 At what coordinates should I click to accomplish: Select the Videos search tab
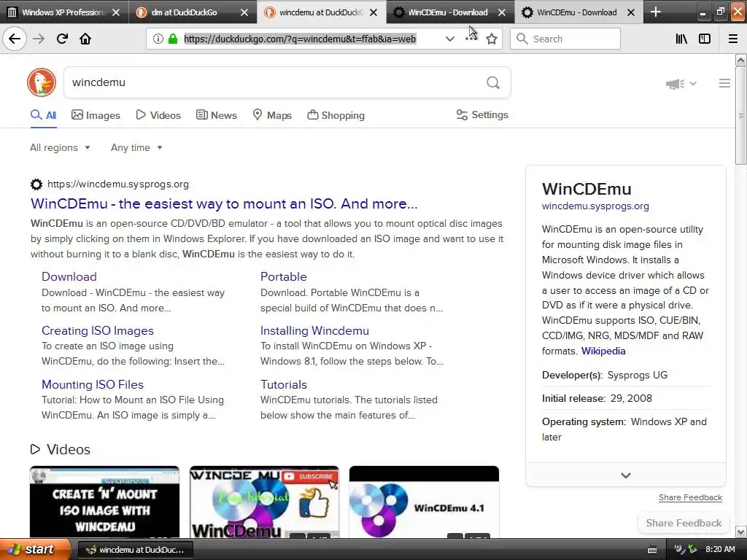[158, 115]
